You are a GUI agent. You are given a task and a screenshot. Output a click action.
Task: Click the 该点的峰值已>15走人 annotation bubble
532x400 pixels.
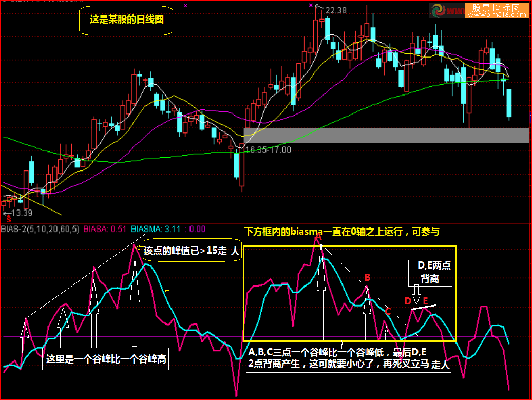[191, 251]
